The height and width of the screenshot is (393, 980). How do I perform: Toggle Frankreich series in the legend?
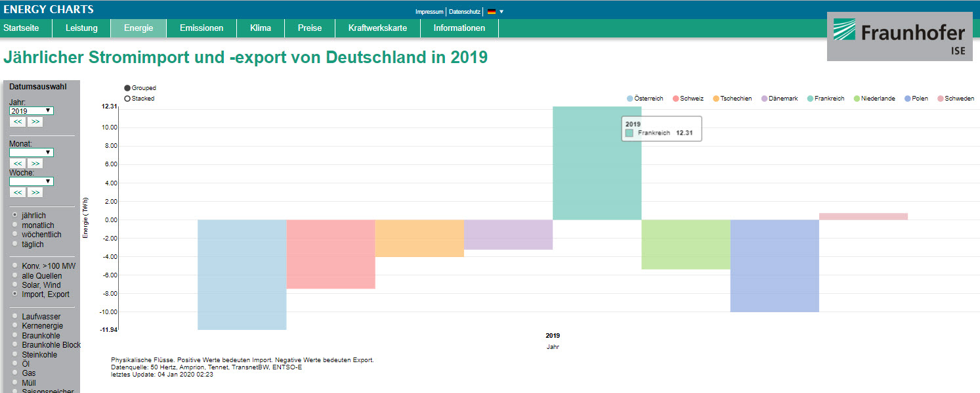(x=825, y=99)
